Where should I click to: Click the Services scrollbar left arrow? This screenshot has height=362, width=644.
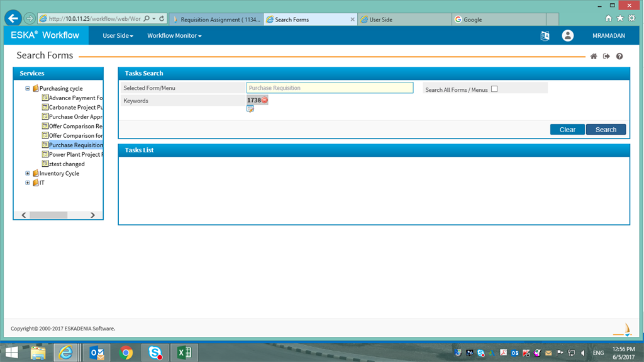point(24,215)
